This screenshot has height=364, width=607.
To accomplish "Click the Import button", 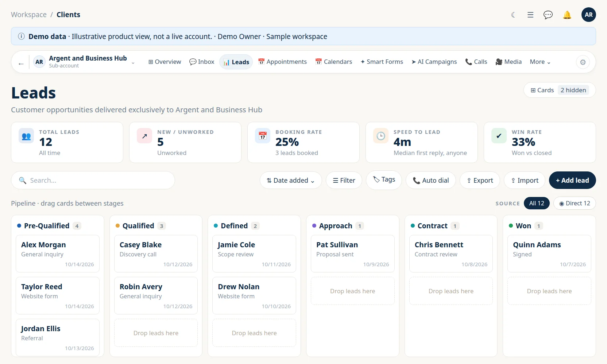I will (x=525, y=180).
